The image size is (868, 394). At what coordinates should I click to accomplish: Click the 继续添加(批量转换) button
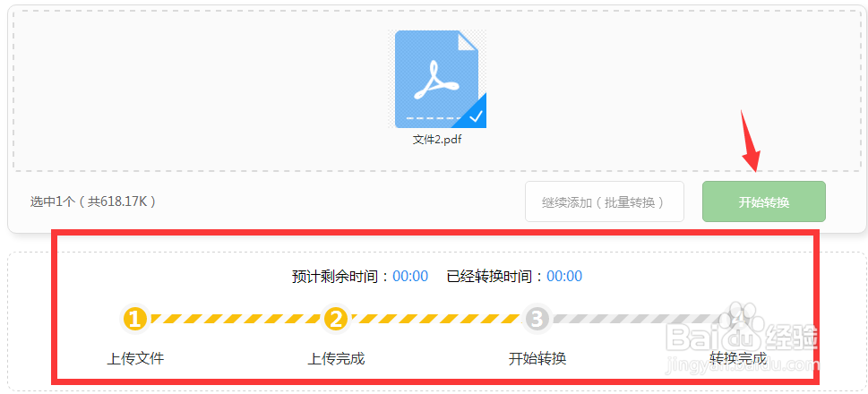point(605,202)
